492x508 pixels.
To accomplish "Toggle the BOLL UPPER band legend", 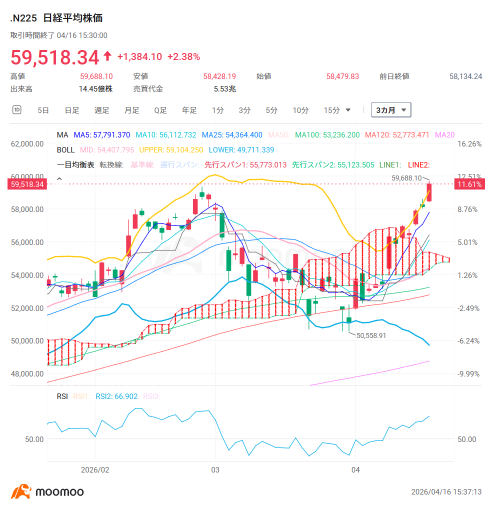I will click(171, 150).
